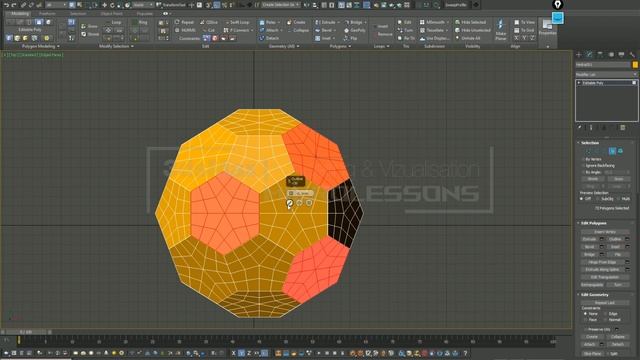Toggle the Preserve UVs checkbox

click(x=586, y=329)
